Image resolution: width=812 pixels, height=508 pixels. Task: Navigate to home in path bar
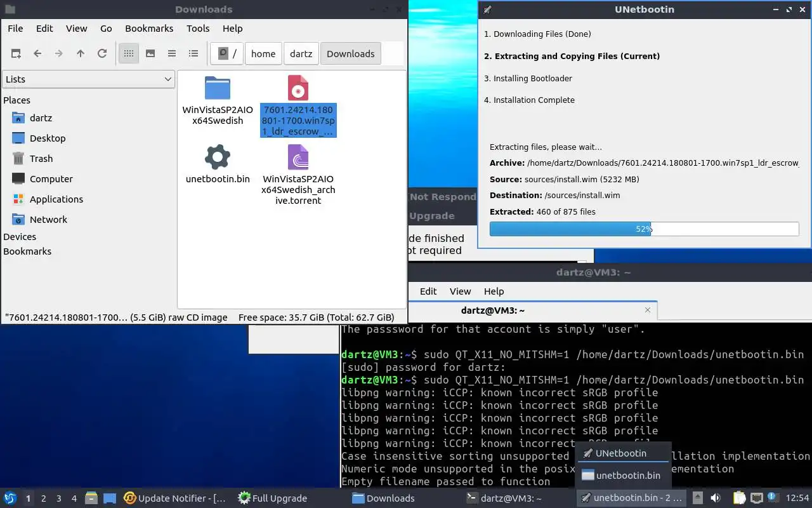coord(263,54)
